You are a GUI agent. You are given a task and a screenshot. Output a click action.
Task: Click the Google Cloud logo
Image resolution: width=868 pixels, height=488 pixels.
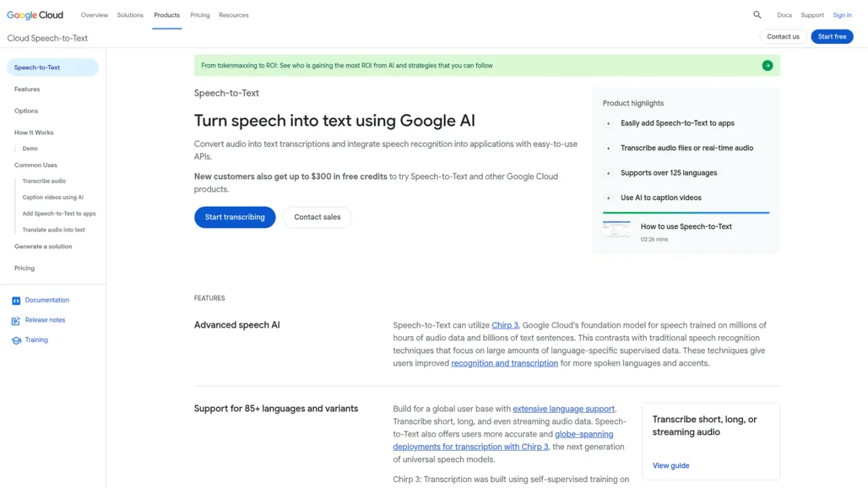pyautogui.click(x=35, y=15)
